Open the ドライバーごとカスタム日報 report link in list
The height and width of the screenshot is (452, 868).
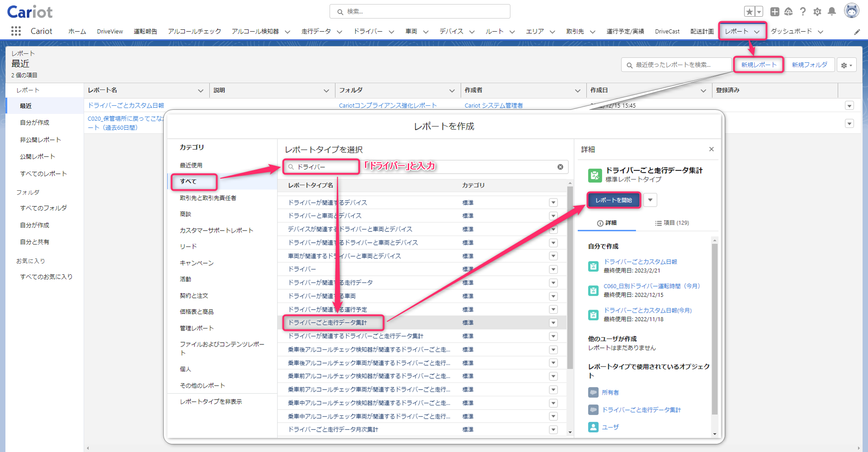click(126, 105)
